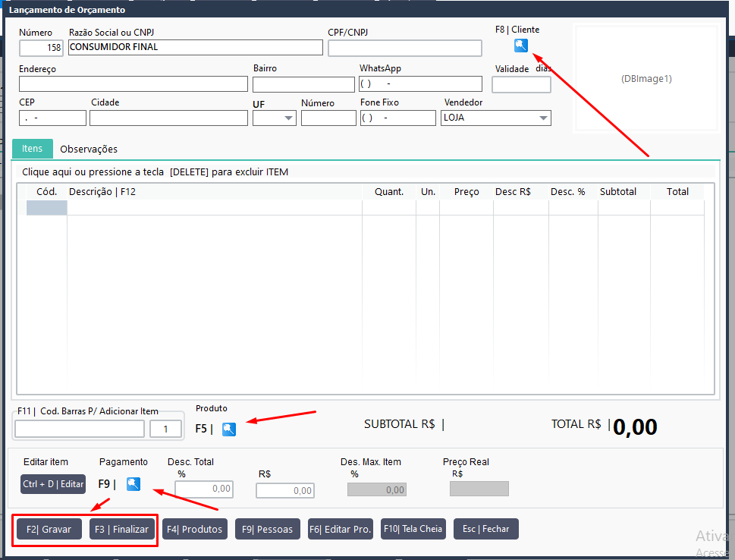The height and width of the screenshot is (560, 735).
Task: Select the Itens tab
Action: coord(33,148)
